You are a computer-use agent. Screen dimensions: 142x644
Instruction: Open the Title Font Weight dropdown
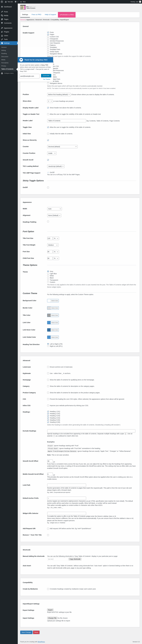[53, 245]
